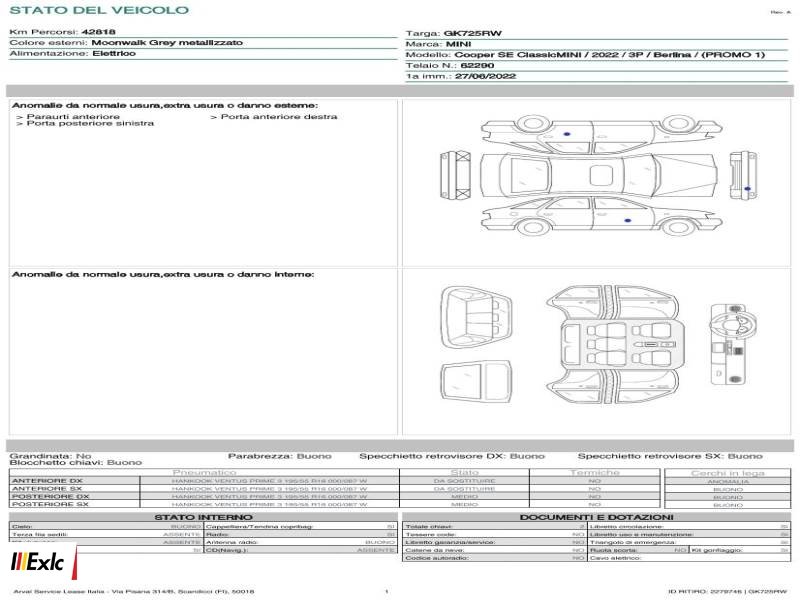Select the left-end car diagram with crossed boxes
This screenshot has width=800, height=600.
point(455,175)
